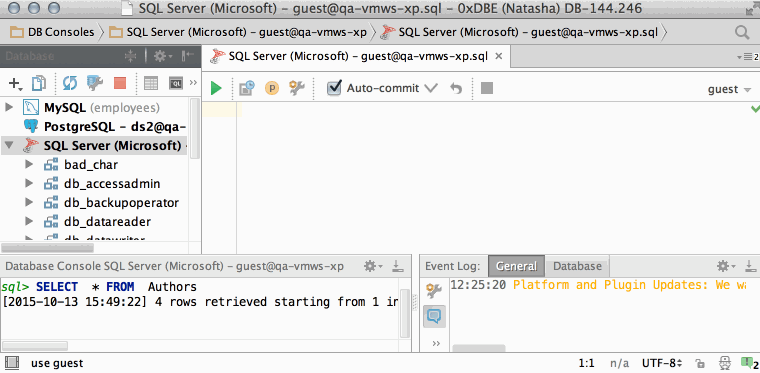The width and height of the screenshot is (760, 373).
Task: Click the console output horizontal scrollbar
Action: point(35,346)
